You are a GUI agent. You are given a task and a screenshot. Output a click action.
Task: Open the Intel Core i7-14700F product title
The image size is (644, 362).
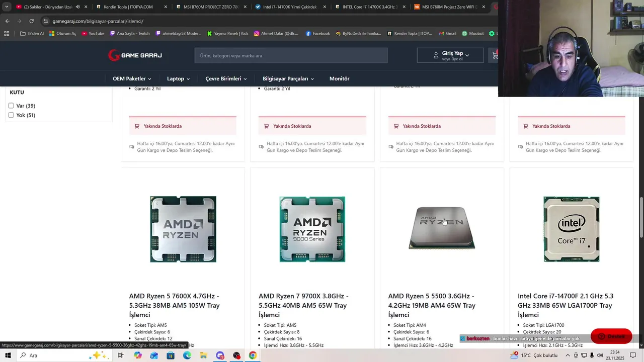566,305
